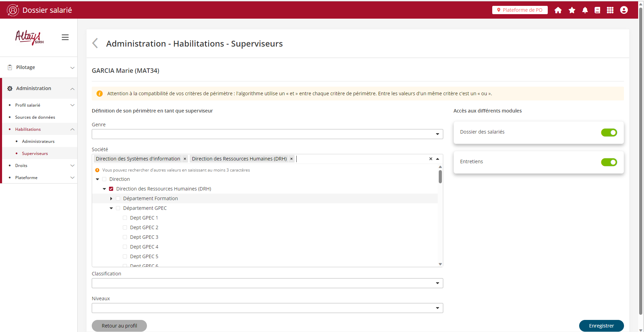Click the Enregistrer button
Screen dimensions: 644x332
(x=601, y=326)
